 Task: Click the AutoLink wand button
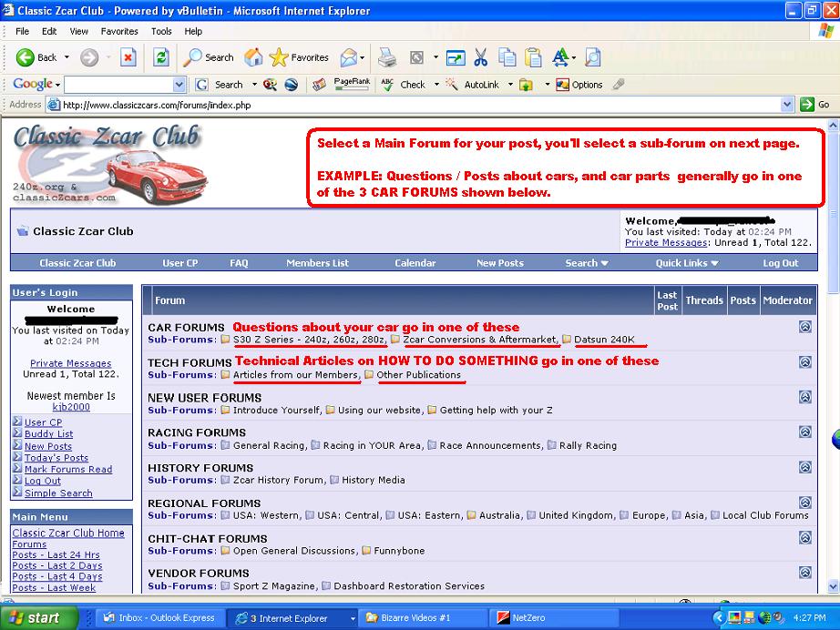click(472, 85)
